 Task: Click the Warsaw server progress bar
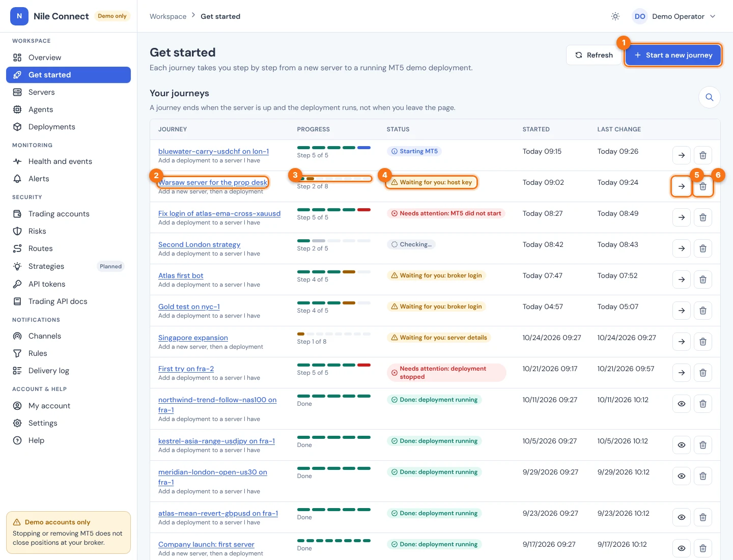pyautogui.click(x=334, y=179)
